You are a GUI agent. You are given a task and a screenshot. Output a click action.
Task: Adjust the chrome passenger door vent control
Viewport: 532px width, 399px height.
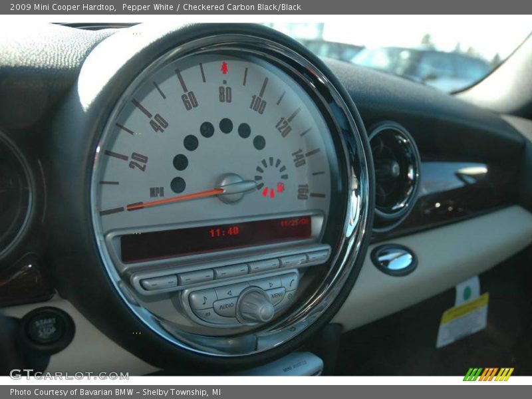tap(394, 261)
